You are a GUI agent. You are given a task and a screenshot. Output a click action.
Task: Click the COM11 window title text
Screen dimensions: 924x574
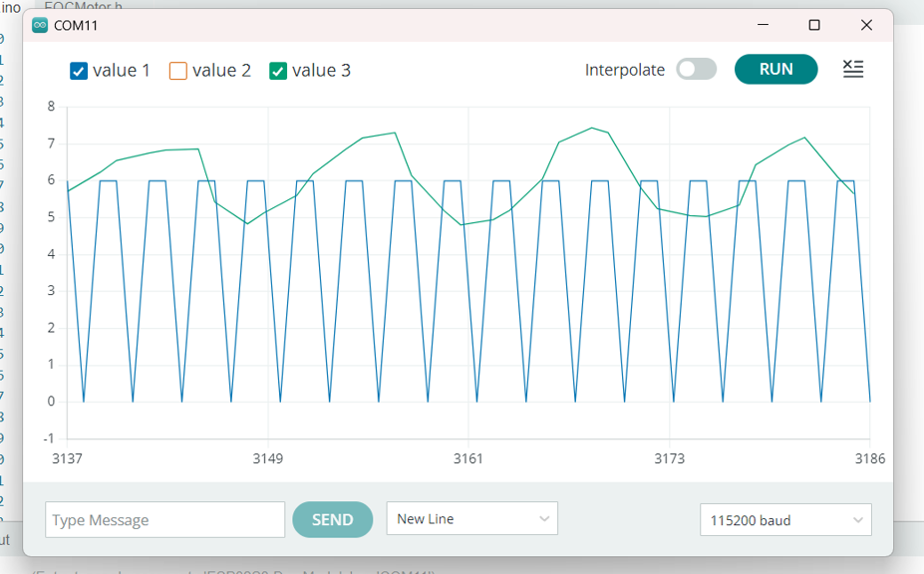point(76,25)
